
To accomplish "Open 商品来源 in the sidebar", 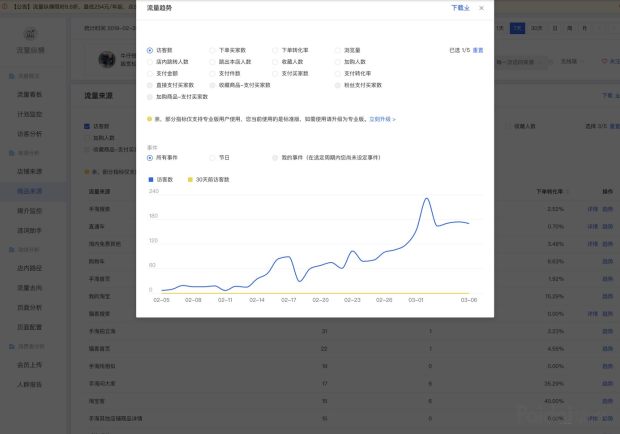I will 30,191.
